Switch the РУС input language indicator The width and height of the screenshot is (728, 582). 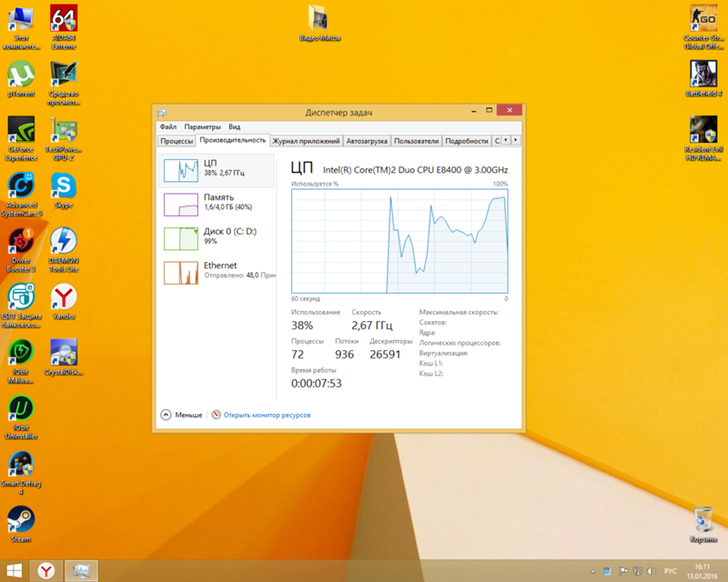coord(671,571)
